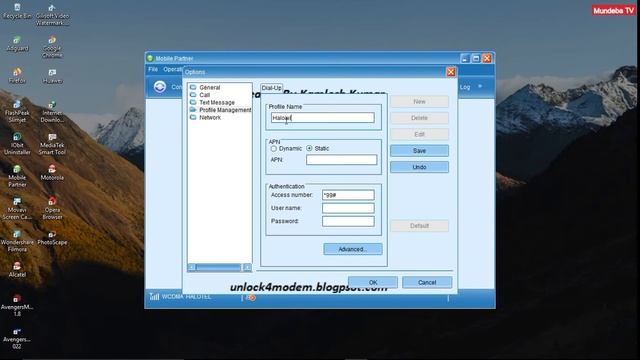Click the Connection icon in Mobile Partner toolbar

coord(160,87)
